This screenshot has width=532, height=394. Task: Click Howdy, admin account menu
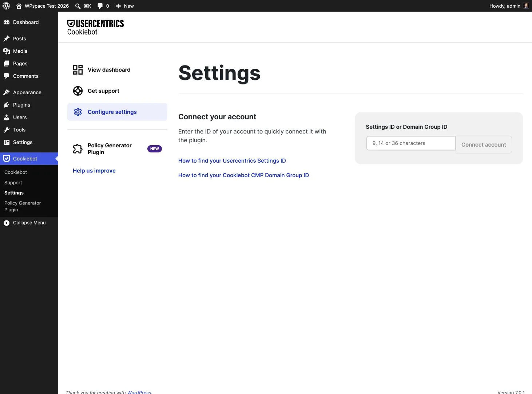coord(509,6)
